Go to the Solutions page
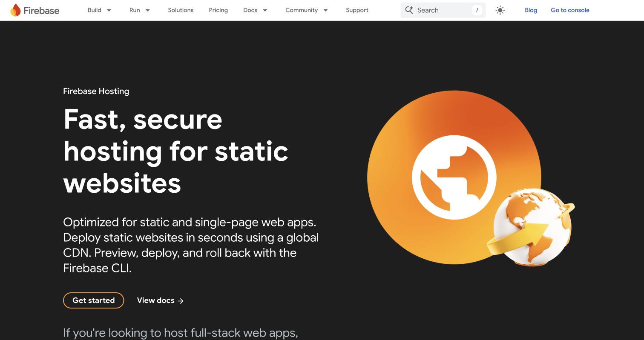644x340 pixels. pos(181,10)
